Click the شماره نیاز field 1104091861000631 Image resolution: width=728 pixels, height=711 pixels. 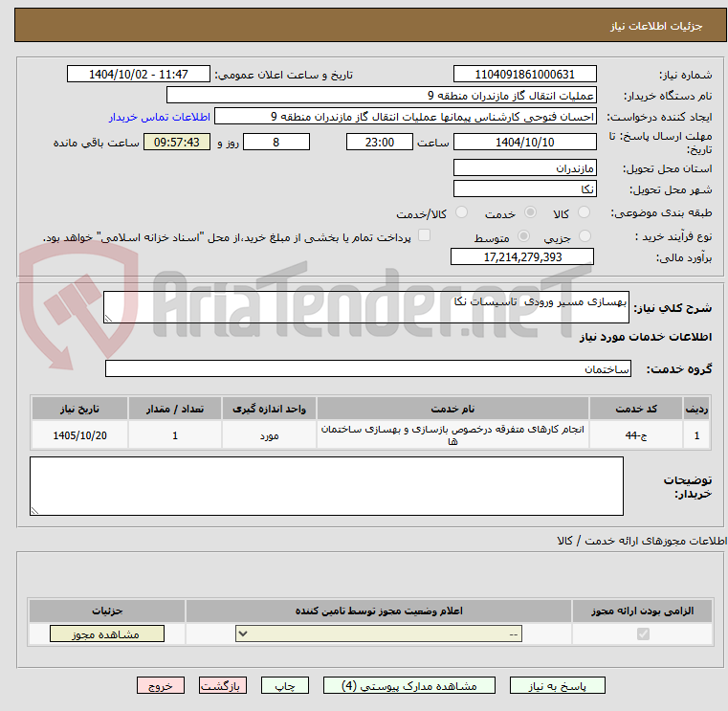tap(524, 75)
